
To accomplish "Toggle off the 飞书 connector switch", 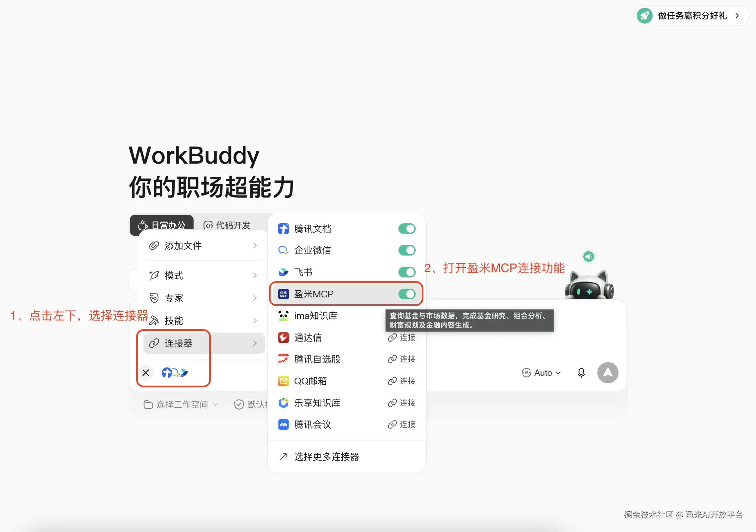I will point(407,272).
